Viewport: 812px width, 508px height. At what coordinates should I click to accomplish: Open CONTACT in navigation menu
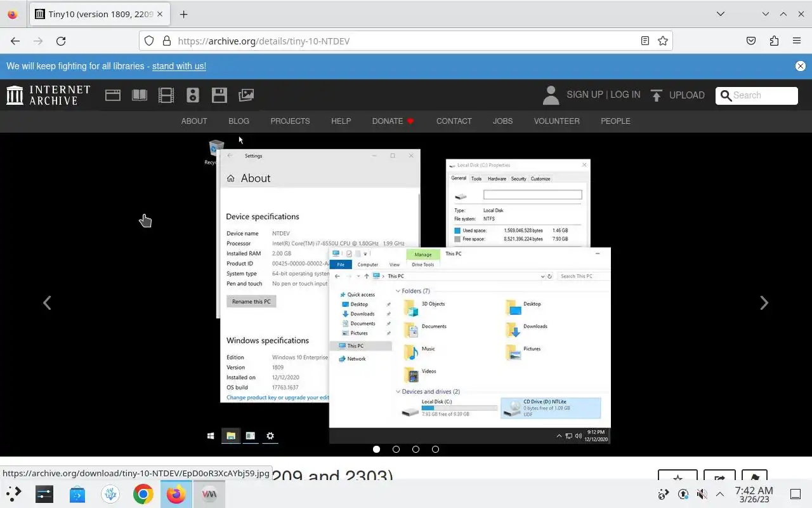(x=454, y=121)
